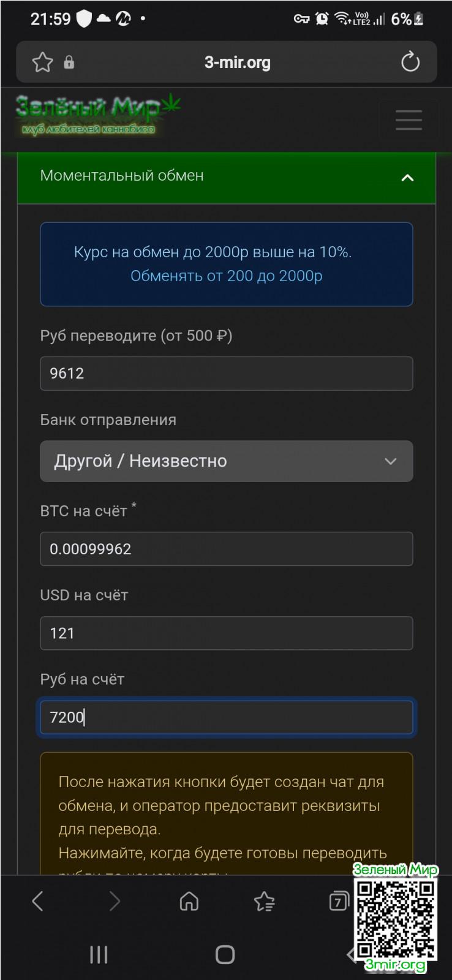Tap the Android recent apps button
This screenshot has height=980, width=452.
tap(99, 954)
